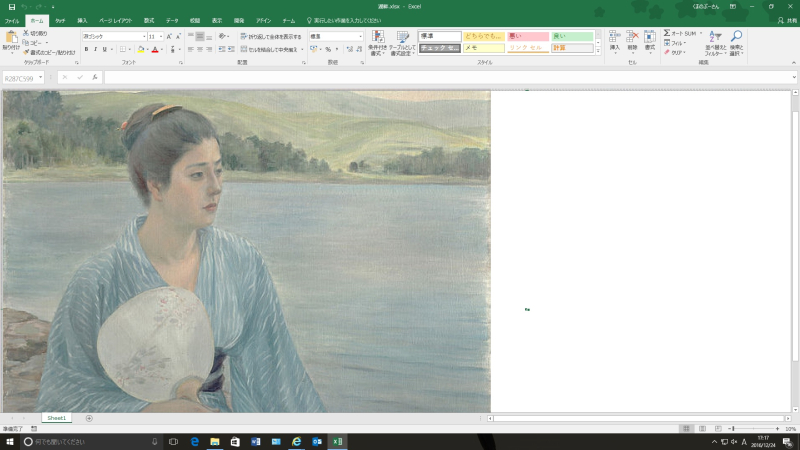Toggle bottom vertical alignment
This screenshot has width=800, height=450.
click(x=209, y=36)
